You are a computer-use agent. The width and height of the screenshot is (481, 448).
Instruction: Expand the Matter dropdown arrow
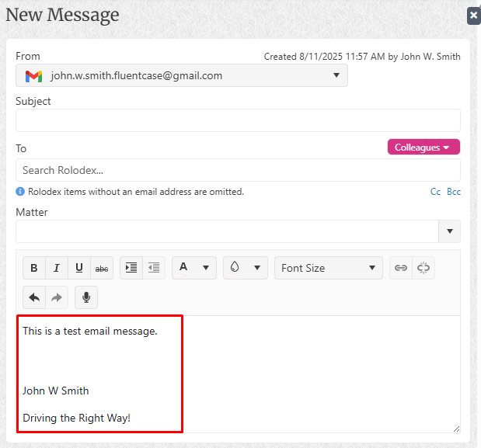[x=450, y=231]
